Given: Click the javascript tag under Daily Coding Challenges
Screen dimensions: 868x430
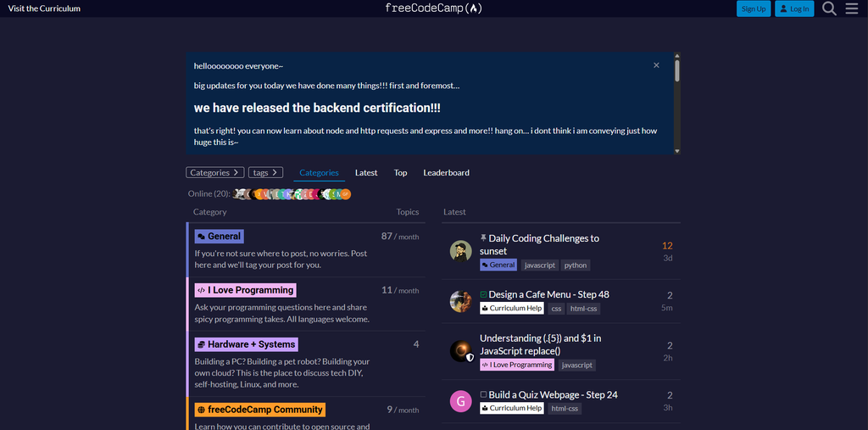Looking at the screenshot, I should coord(539,265).
